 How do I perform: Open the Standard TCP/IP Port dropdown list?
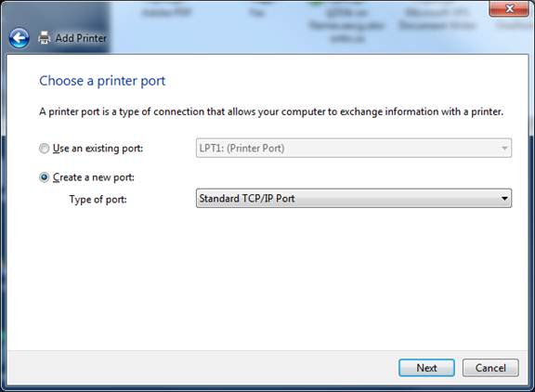click(354, 198)
